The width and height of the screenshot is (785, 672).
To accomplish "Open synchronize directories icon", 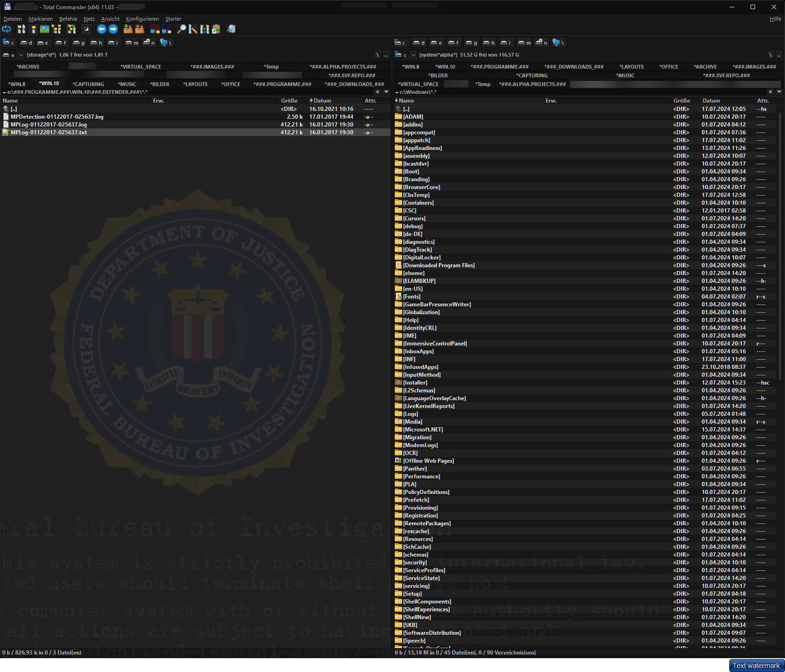I will click(205, 29).
